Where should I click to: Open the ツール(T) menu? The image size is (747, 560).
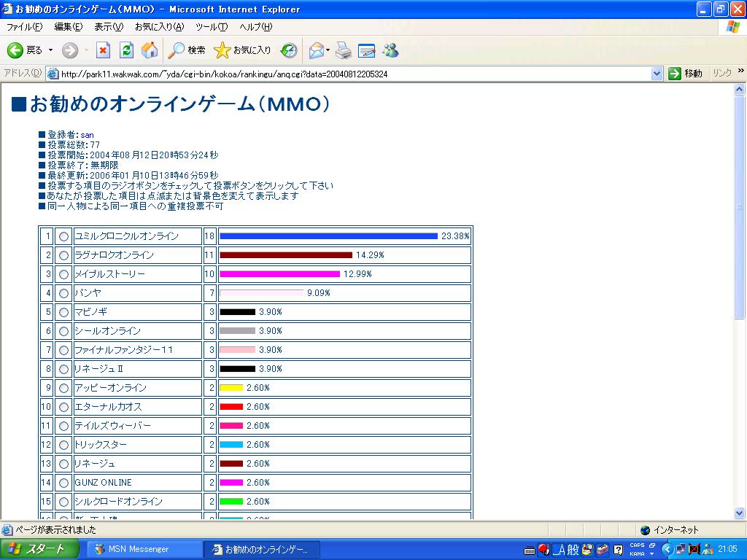[x=212, y=27]
